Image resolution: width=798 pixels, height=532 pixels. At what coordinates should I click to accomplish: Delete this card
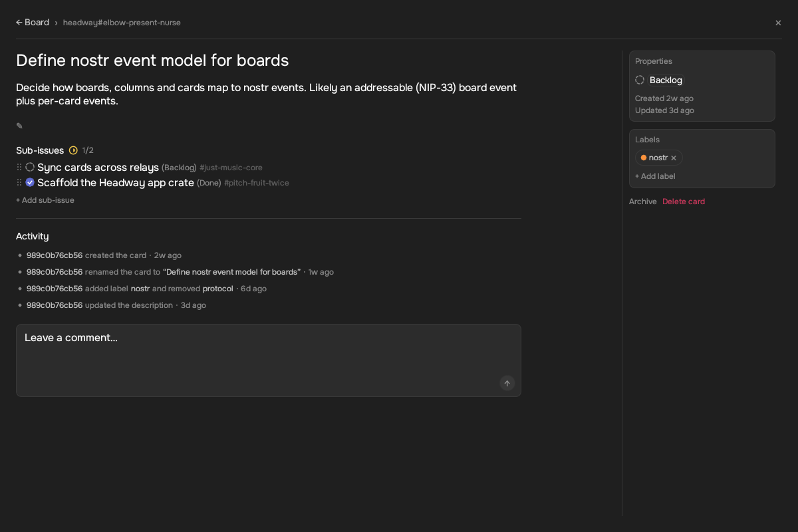[684, 201]
